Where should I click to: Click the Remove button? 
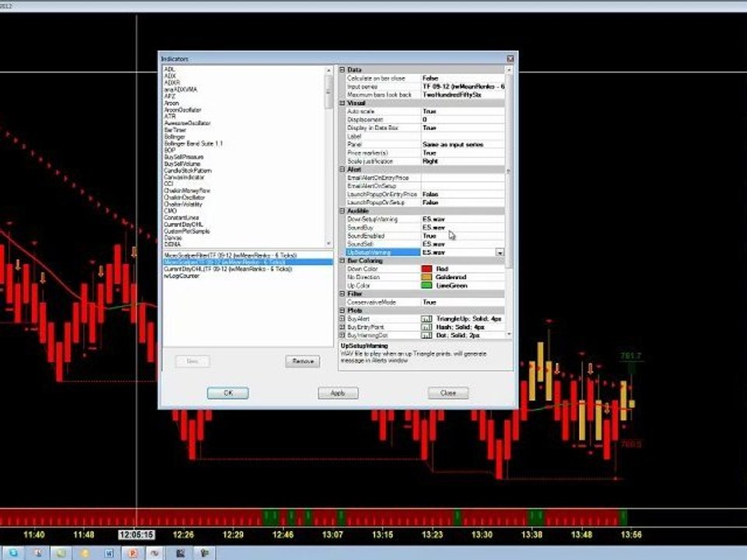click(303, 362)
